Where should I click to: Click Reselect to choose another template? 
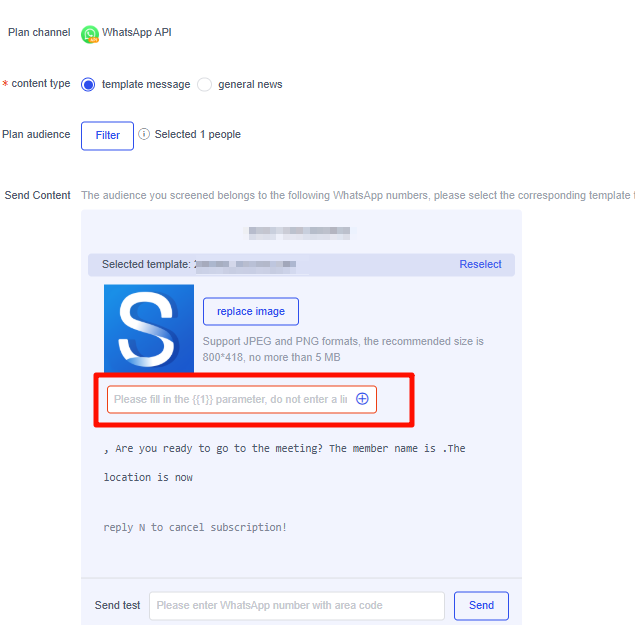coord(480,265)
